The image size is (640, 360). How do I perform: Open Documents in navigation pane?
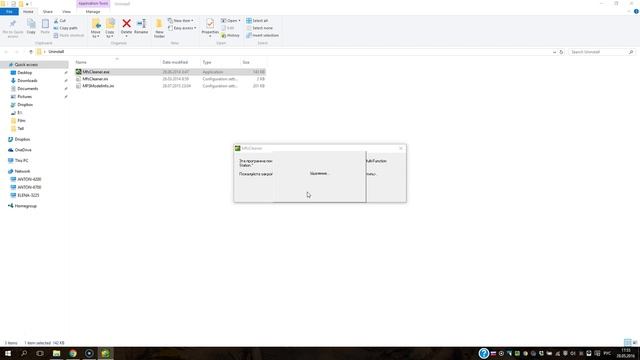click(x=27, y=89)
